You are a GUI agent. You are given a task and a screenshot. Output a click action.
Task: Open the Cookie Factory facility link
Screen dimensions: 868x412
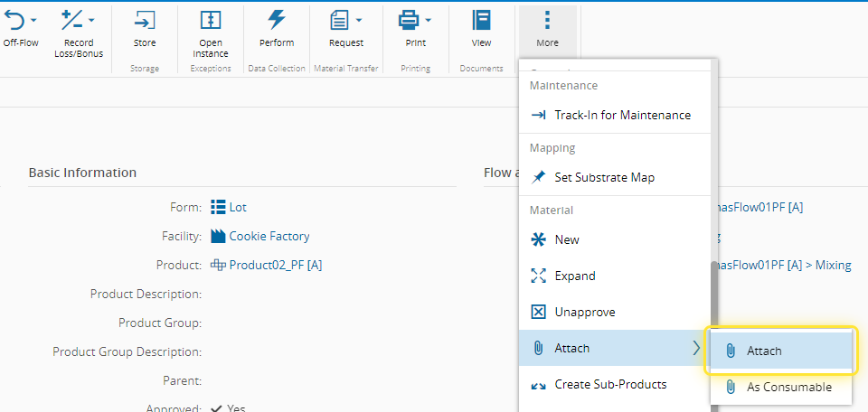coord(269,237)
